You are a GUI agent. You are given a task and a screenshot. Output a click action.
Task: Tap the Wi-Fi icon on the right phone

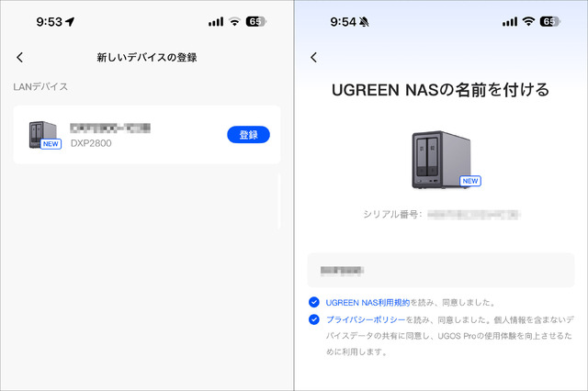tap(529, 22)
